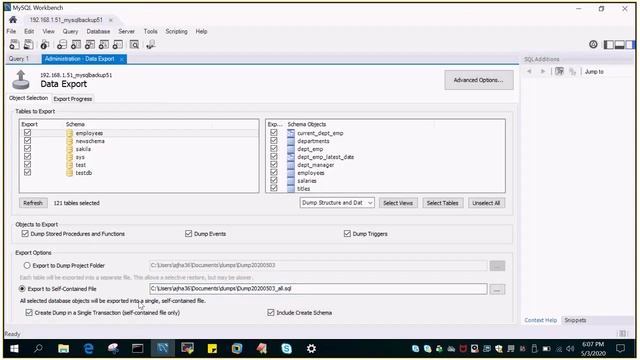Create new table toolbar icon

pyautogui.click(x=76, y=44)
